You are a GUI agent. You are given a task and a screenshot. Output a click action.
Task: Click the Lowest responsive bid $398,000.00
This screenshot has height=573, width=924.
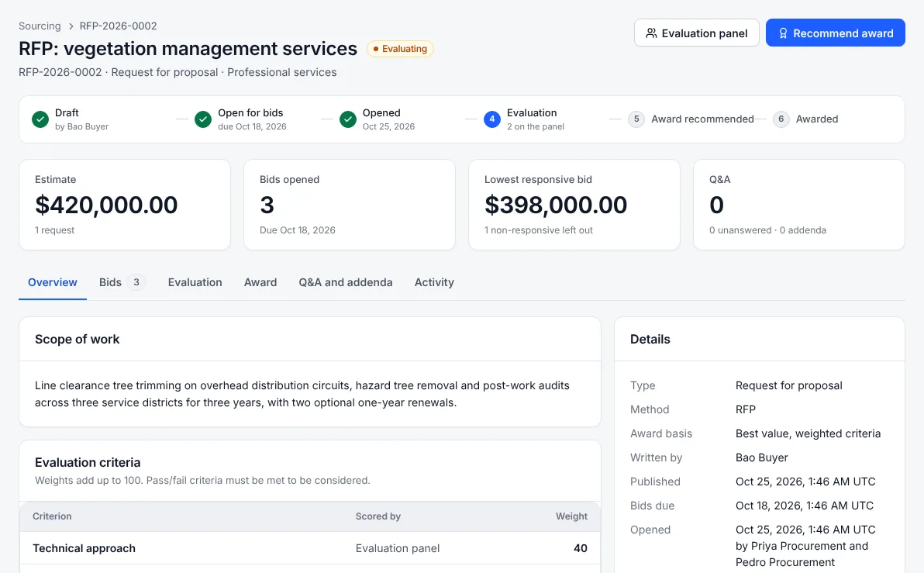(x=556, y=205)
